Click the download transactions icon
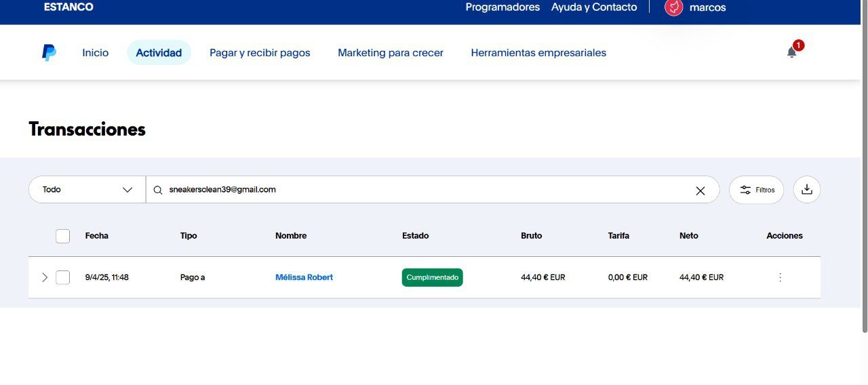 tap(806, 190)
